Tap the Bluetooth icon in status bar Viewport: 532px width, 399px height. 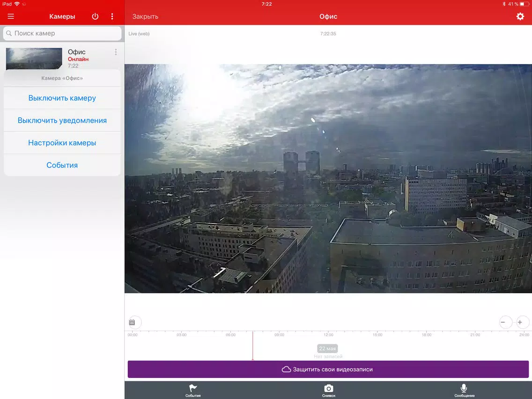(x=504, y=4)
